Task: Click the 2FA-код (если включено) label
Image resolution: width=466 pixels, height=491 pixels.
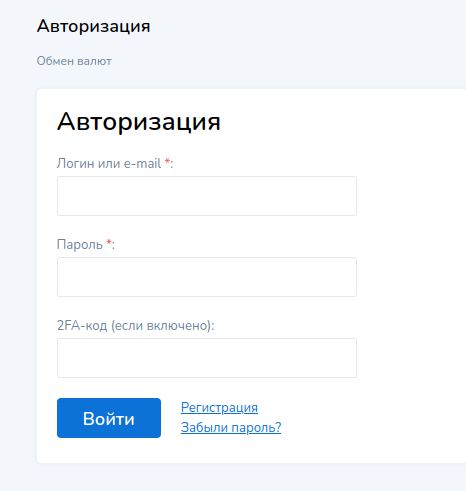Action: (x=135, y=325)
